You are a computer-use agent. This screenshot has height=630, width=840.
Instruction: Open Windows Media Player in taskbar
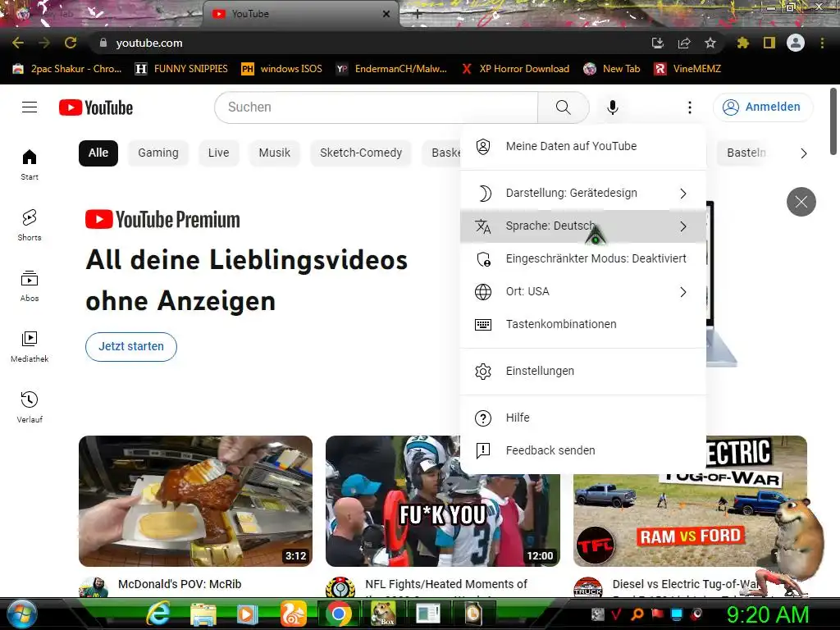[x=248, y=614]
